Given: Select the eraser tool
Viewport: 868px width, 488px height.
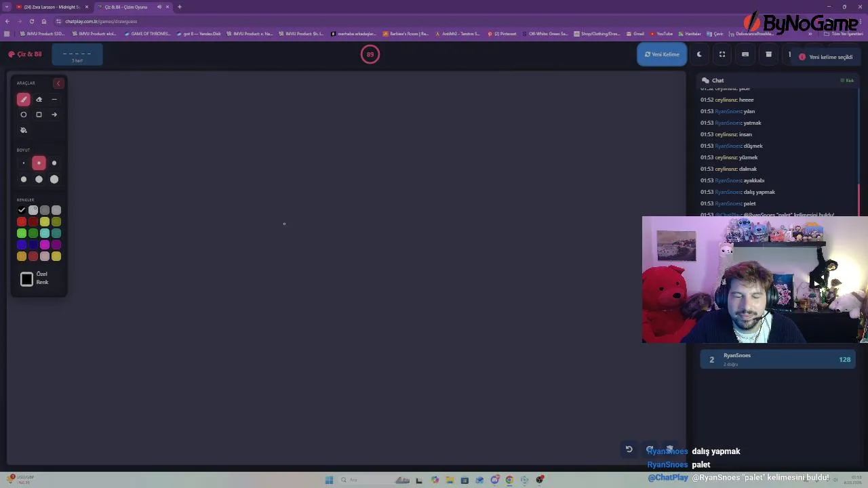Looking at the screenshot, I should point(39,100).
